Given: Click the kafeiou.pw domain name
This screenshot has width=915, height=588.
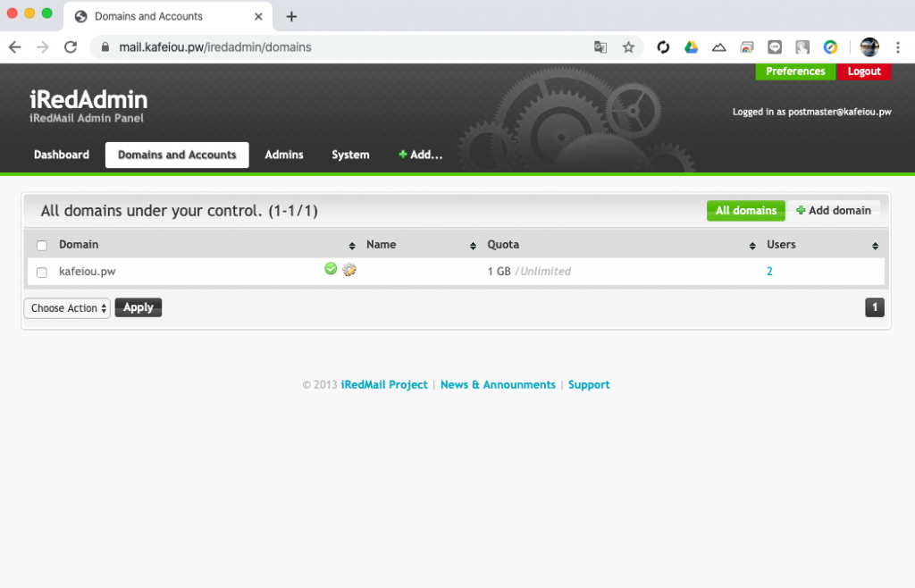Looking at the screenshot, I should (87, 272).
